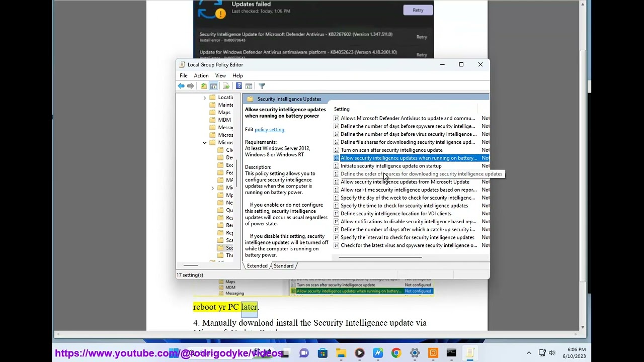Open the Action menu
Viewport: 644px width, 362px height.
201,75
